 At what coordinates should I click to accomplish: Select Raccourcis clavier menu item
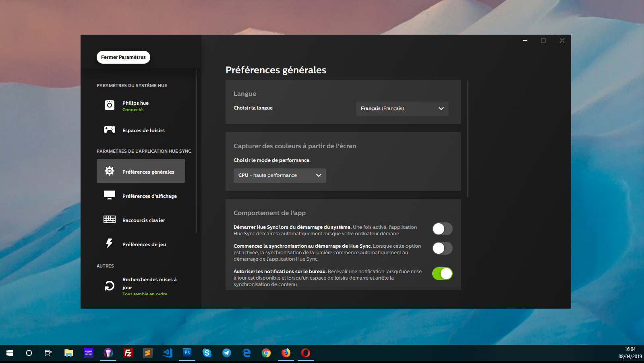(144, 220)
